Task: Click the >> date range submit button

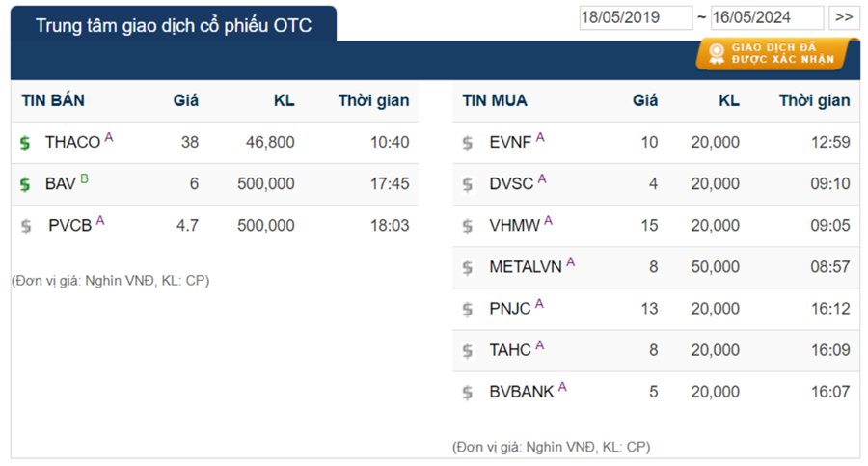Action: pos(844,17)
